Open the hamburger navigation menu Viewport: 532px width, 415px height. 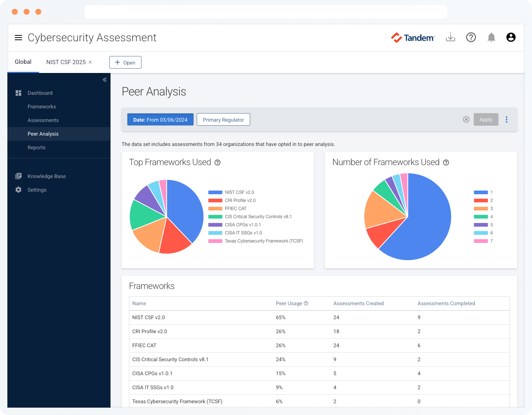[x=18, y=38]
